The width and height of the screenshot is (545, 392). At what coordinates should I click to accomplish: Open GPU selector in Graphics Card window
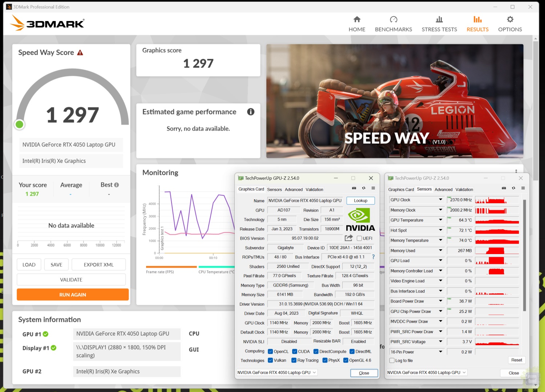tap(277, 372)
